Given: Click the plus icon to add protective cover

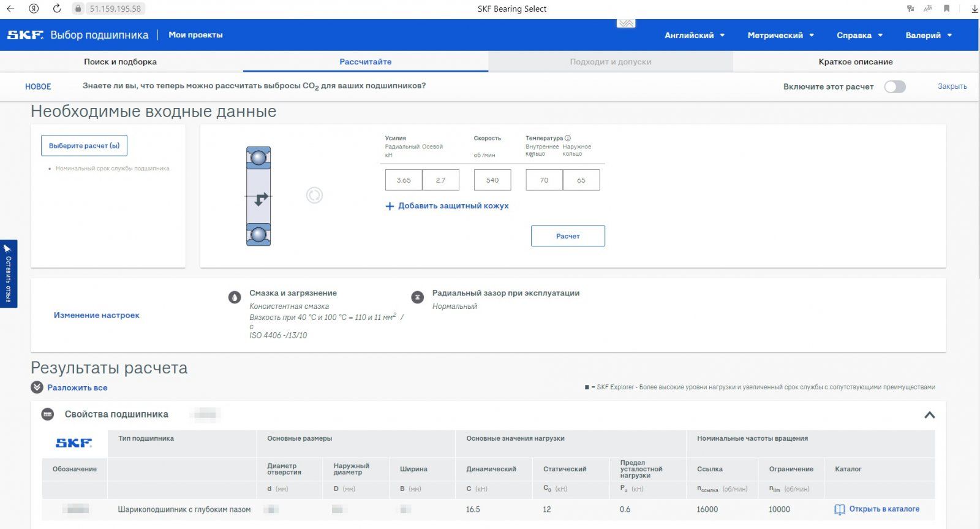Looking at the screenshot, I should click(390, 206).
